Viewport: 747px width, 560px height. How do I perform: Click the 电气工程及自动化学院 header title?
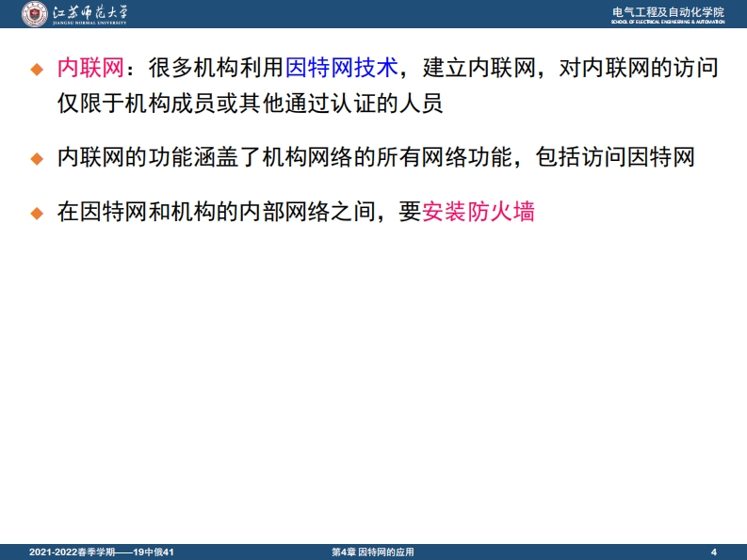pyautogui.click(x=668, y=10)
